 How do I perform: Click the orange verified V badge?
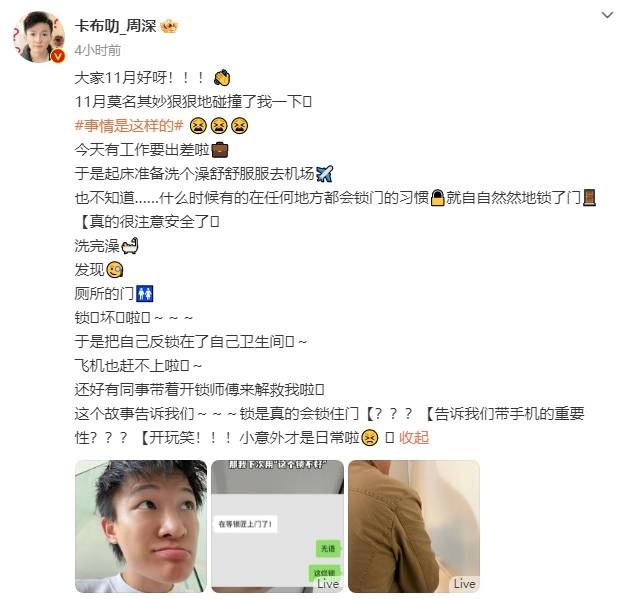coord(58,56)
